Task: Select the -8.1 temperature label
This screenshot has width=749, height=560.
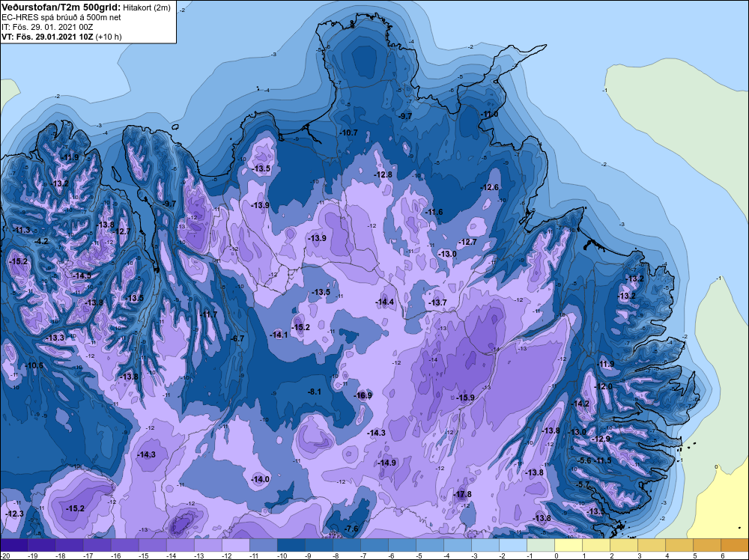Action: point(315,392)
